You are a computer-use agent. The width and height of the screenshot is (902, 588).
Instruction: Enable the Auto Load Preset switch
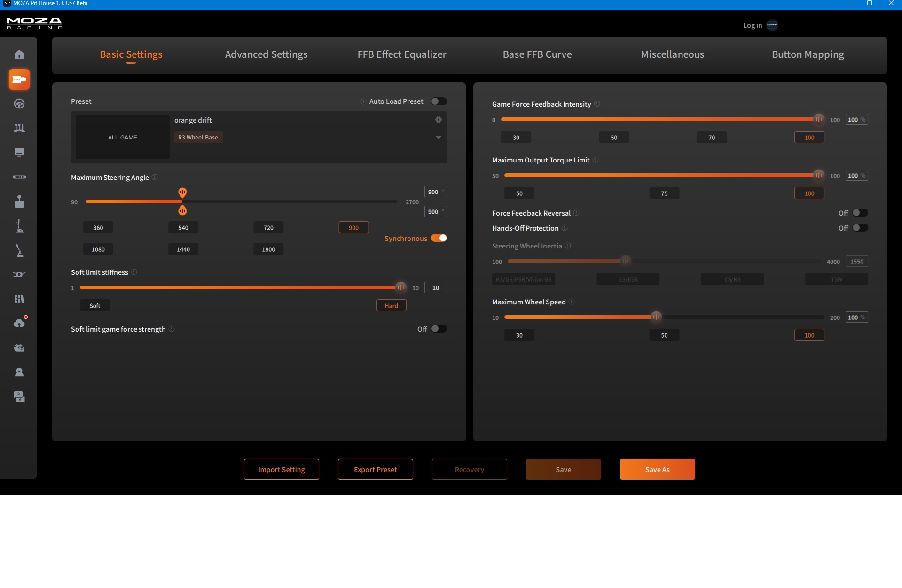click(x=439, y=101)
